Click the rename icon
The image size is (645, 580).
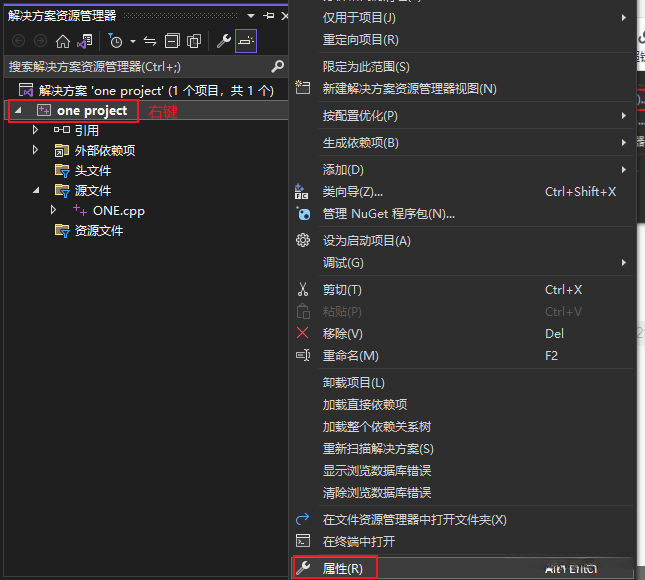[303, 355]
